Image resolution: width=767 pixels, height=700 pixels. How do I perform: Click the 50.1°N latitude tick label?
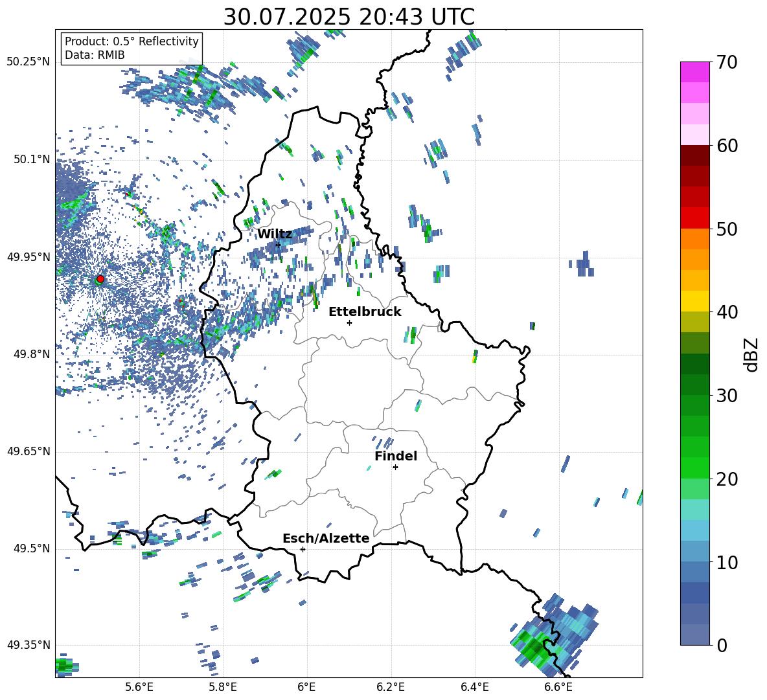tap(32, 159)
